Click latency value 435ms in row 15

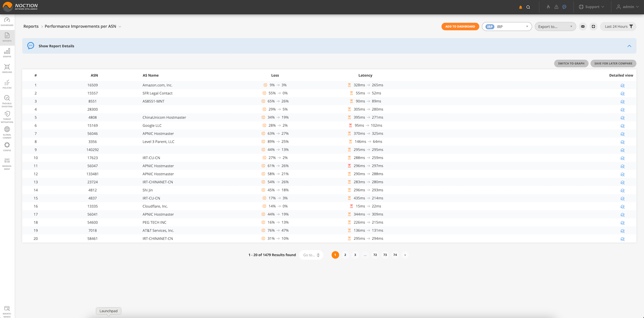coord(359,198)
